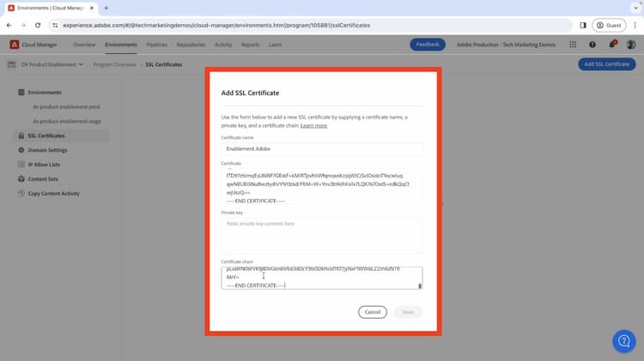Reload the page with the refresh icon
The width and height of the screenshot is (644, 361).
click(x=38, y=26)
